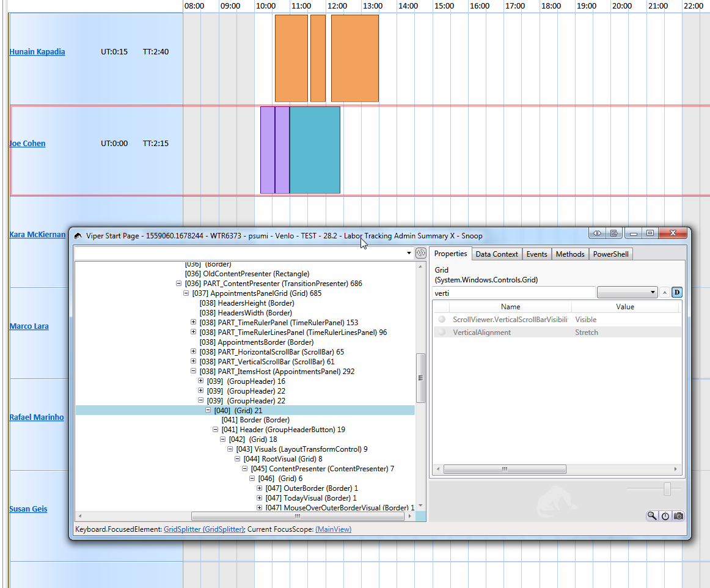
Task: Click the Hunain Kapadia name link
Action: point(37,52)
